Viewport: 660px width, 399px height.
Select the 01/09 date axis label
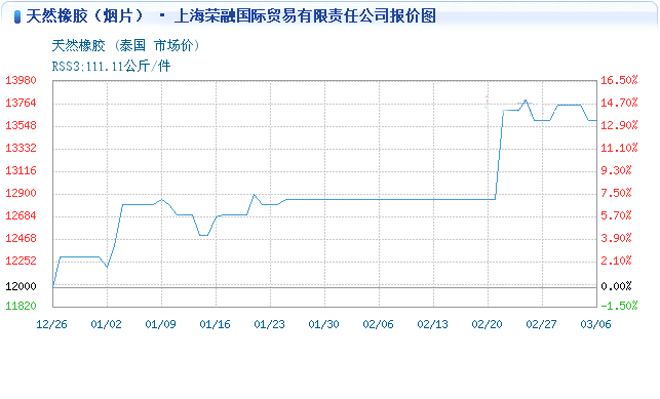pyautogui.click(x=161, y=324)
